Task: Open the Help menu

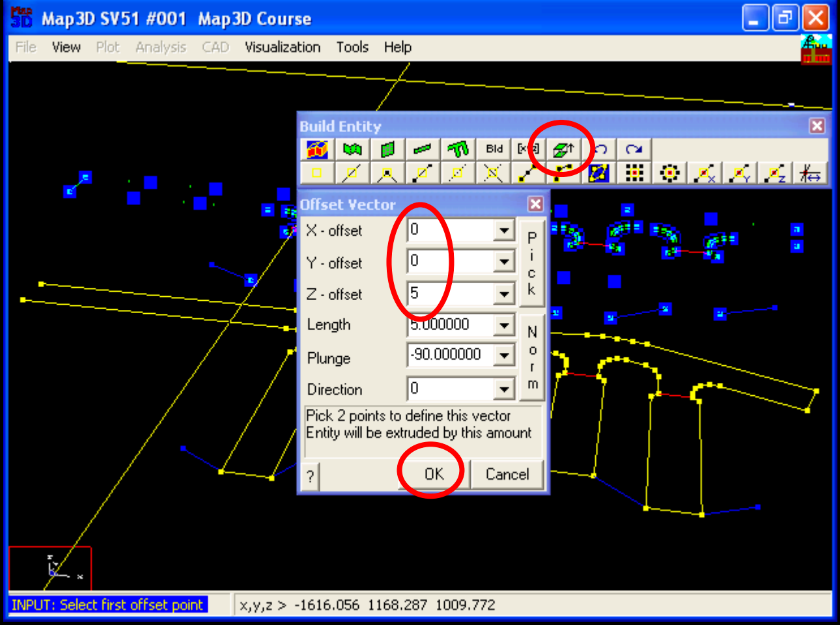Action: pyautogui.click(x=397, y=48)
